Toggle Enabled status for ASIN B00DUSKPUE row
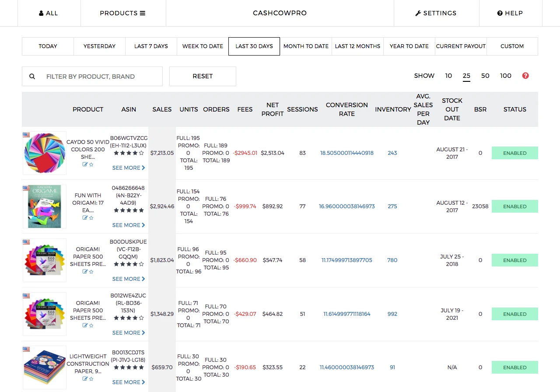The width and height of the screenshot is (560, 392). coord(515,260)
